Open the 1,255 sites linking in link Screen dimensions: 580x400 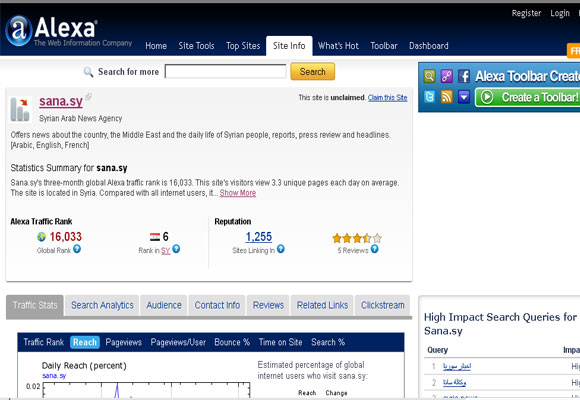click(259, 237)
